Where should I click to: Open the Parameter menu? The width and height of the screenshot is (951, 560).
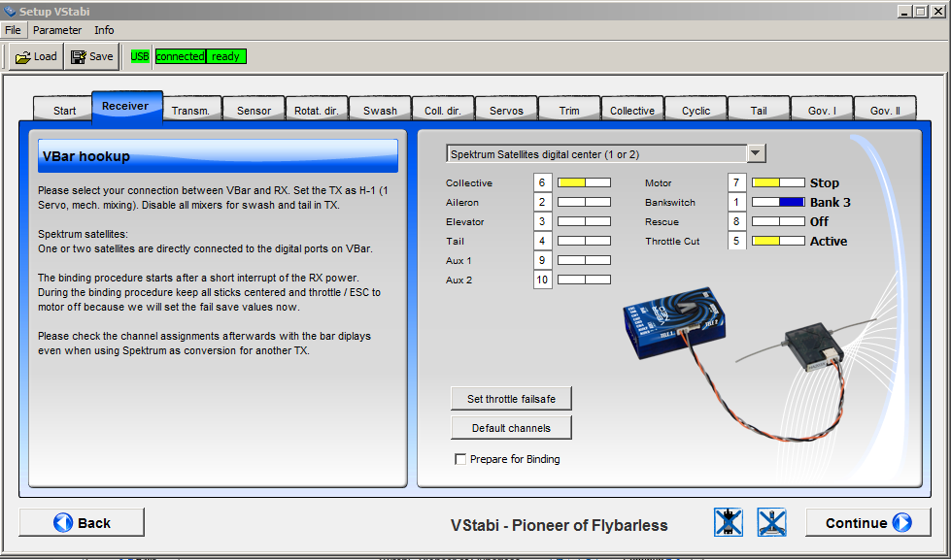click(57, 30)
